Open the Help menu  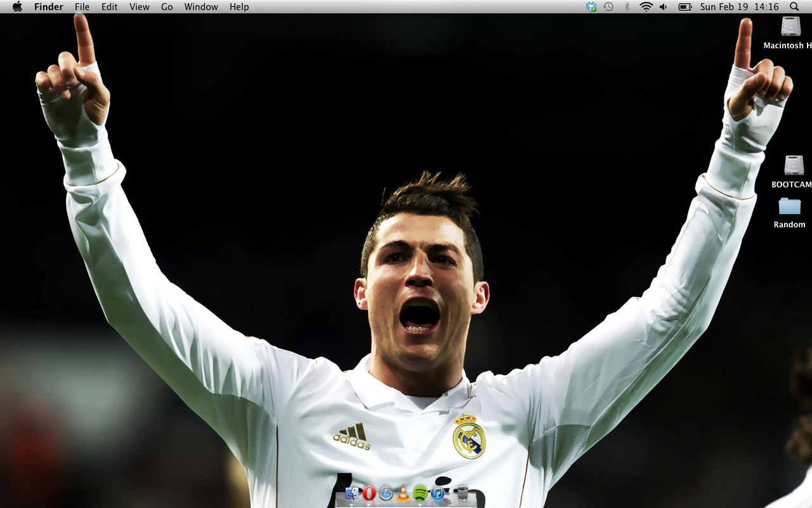coord(239,7)
